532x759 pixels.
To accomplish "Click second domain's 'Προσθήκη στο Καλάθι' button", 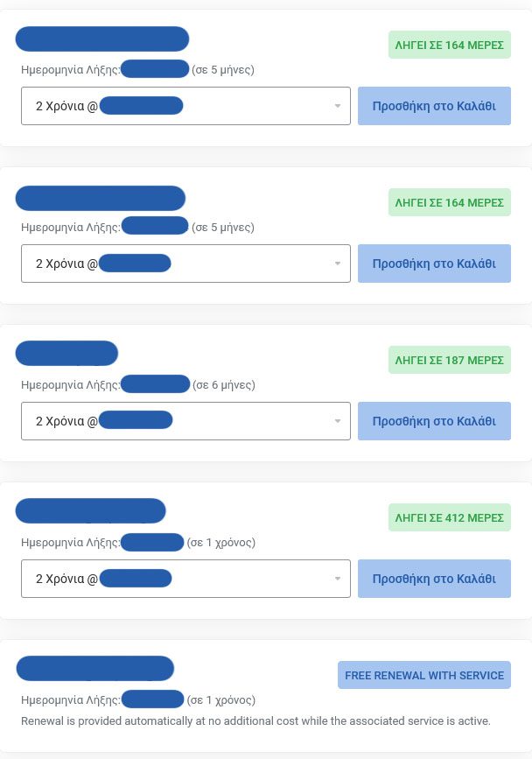I will (434, 264).
